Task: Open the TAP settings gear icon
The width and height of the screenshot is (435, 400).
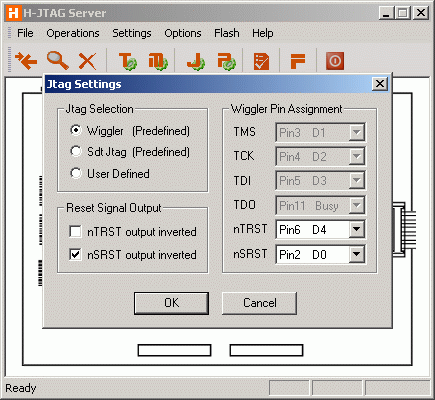Action: (158, 61)
